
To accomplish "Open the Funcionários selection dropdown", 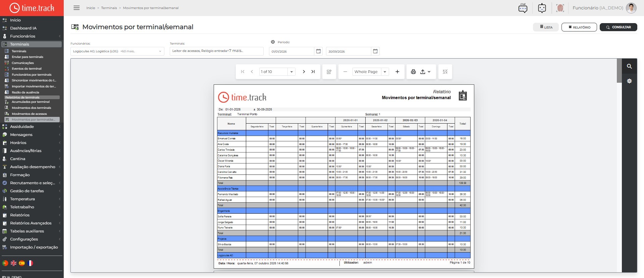I will (x=117, y=51).
